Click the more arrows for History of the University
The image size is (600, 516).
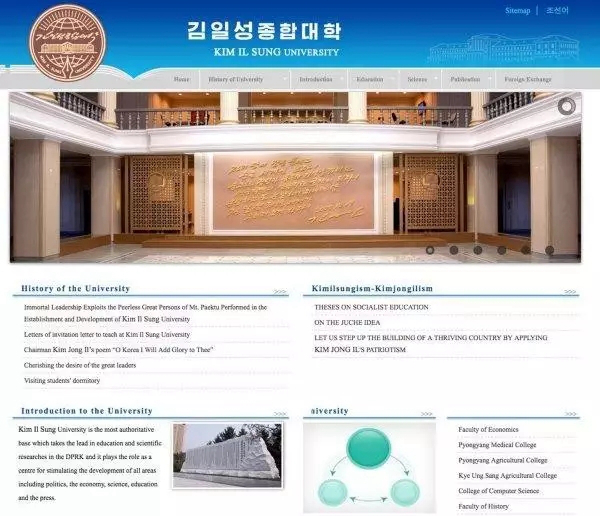tap(280, 292)
